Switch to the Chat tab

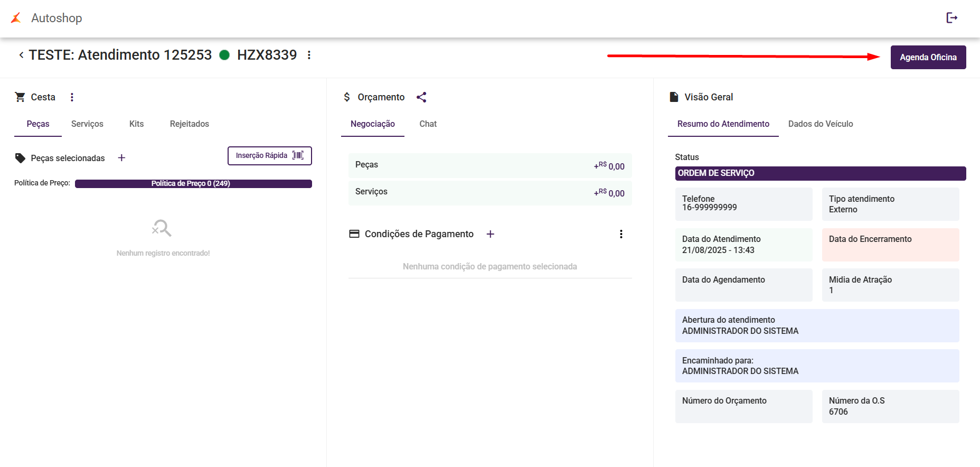point(428,124)
